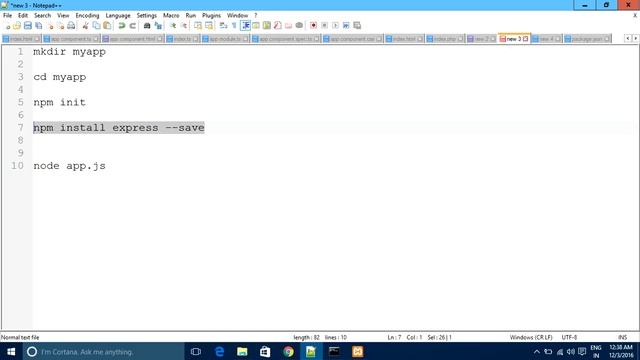The image size is (640, 360).
Task: Open Find using the binoculars icon
Action: [147, 26]
